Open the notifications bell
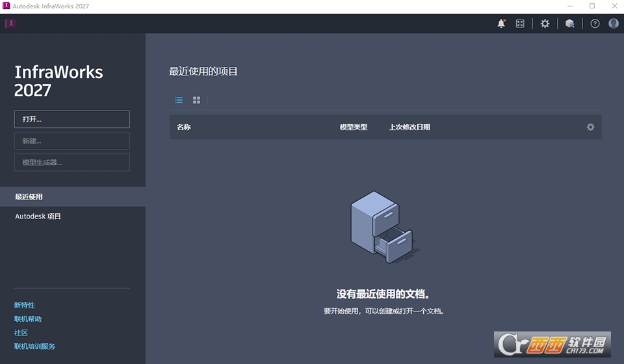624x364 pixels. pos(501,23)
